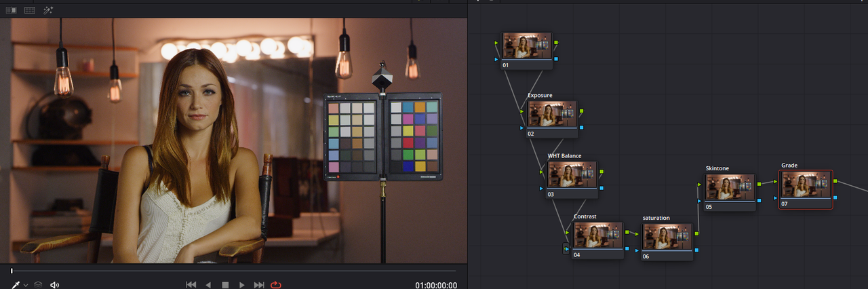
Task: Play the clip in reverse
Action: pyautogui.click(x=208, y=285)
